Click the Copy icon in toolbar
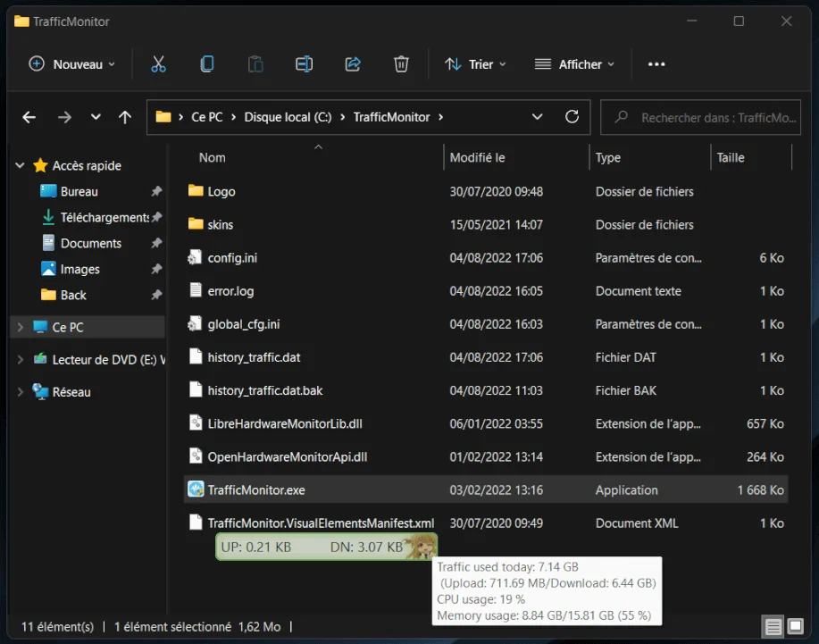Viewport: 819px width, 644px height. 207,64
